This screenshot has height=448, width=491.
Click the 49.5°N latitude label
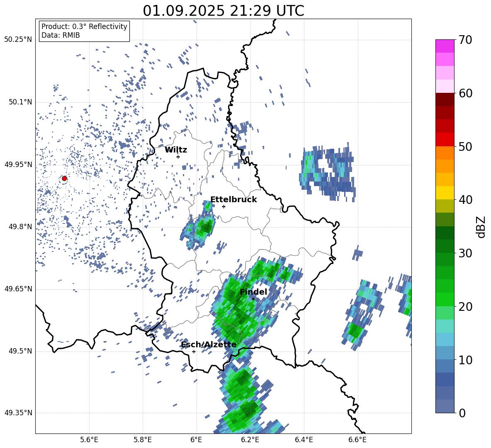tap(20, 351)
